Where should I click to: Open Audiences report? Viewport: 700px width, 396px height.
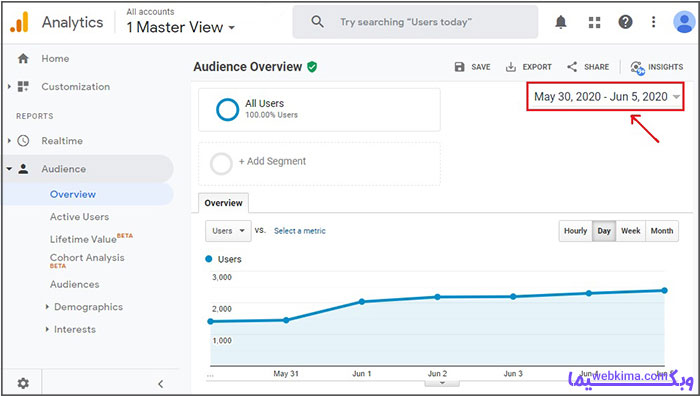pos(75,284)
